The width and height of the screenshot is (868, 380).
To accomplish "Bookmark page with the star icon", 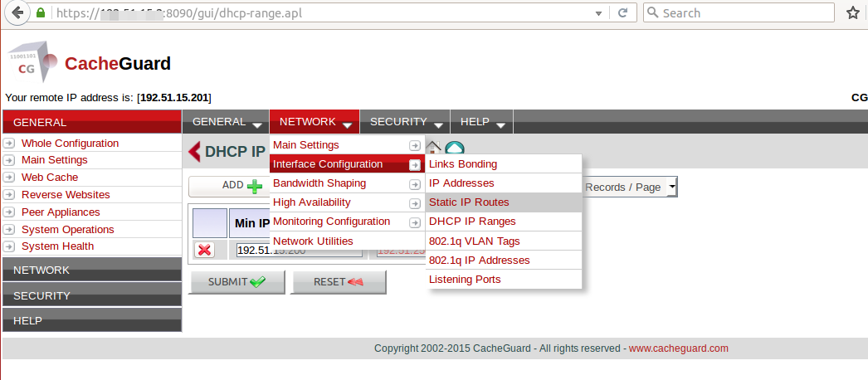I will click(853, 12).
